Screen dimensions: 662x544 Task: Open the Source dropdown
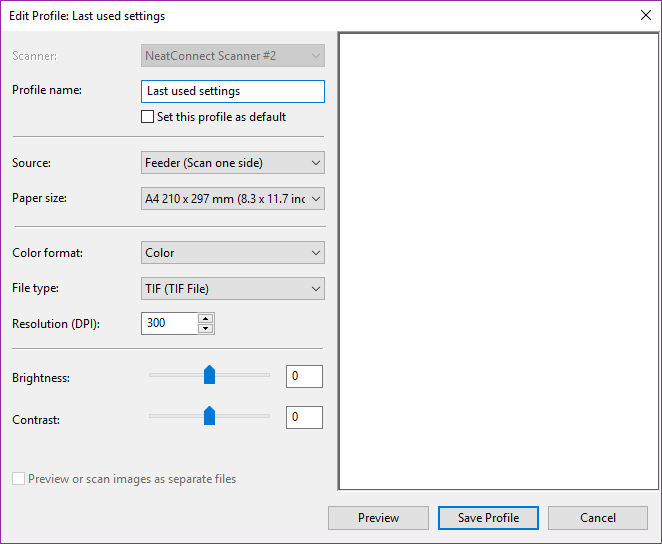pyautogui.click(x=233, y=162)
